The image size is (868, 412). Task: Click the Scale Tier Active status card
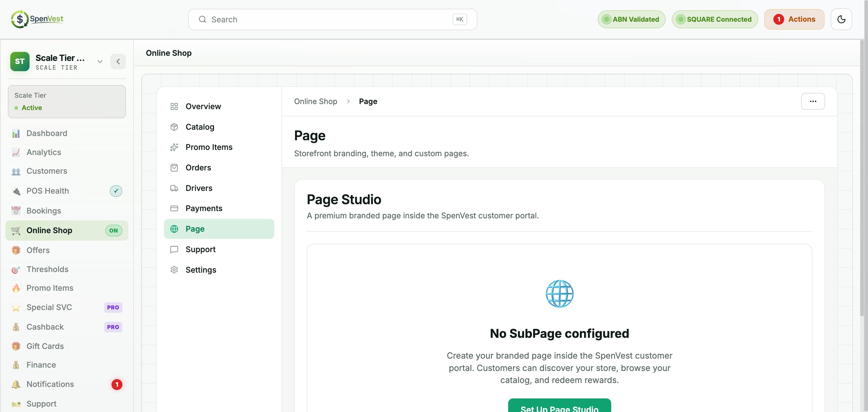(67, 102)
